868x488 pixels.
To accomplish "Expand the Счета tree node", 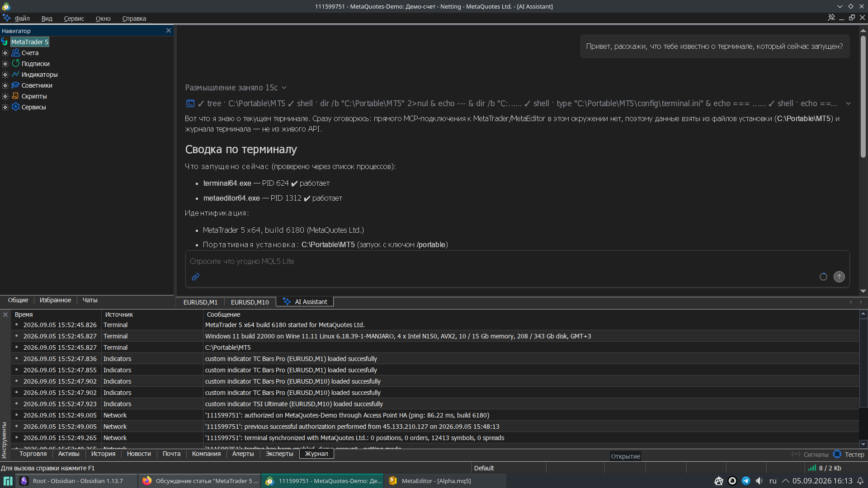I will [5, 53].
